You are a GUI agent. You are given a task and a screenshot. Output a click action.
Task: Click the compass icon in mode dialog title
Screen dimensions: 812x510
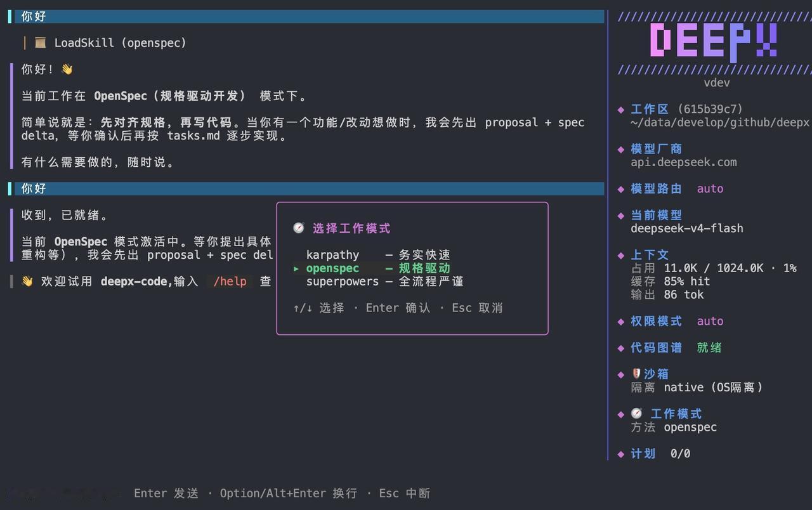pyautogui.click(x=299, y=228)
